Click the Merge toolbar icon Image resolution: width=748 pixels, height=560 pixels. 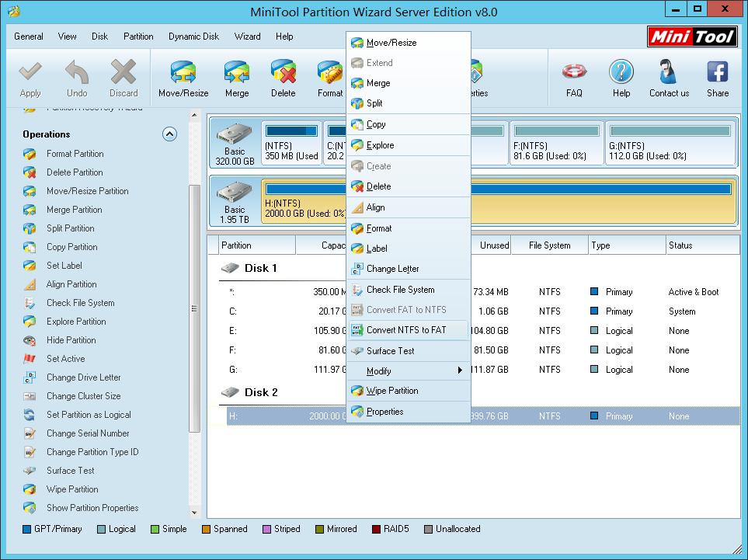tap(237, 73)
